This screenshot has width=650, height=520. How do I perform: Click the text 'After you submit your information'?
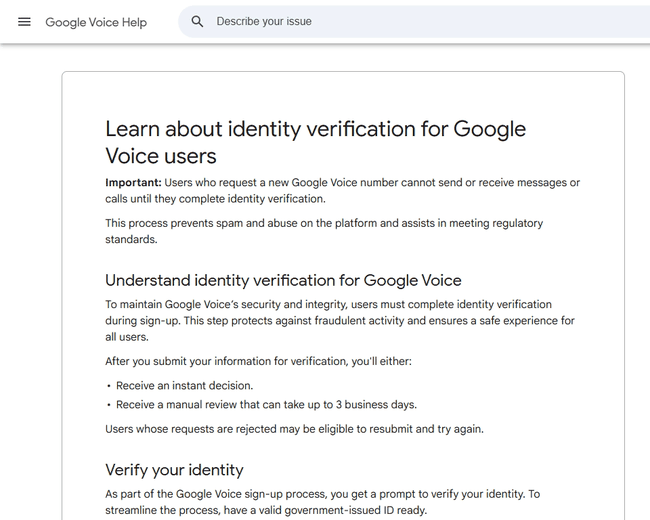point(258,361)
